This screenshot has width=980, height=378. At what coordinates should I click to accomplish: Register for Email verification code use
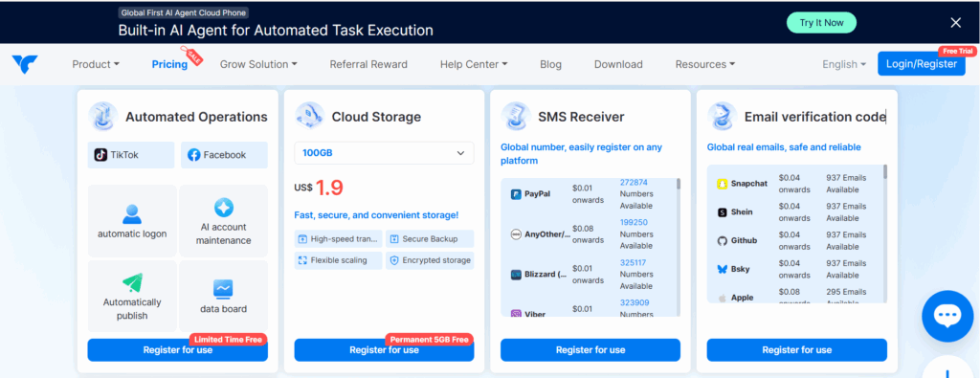tap(797, 350)
